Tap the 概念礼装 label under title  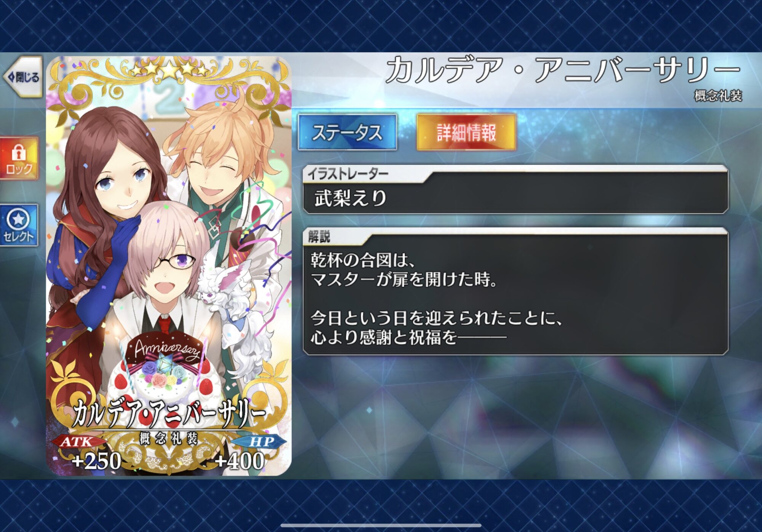click(718, 96)
